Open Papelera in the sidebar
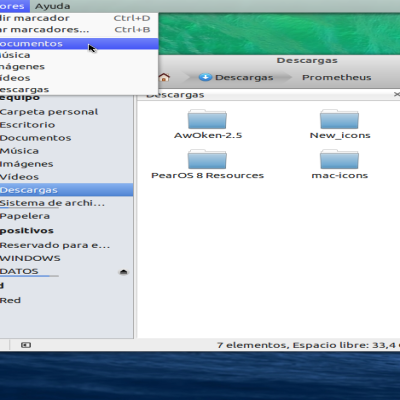This screenshot has height=400, width=400. (x=67, y=216)
